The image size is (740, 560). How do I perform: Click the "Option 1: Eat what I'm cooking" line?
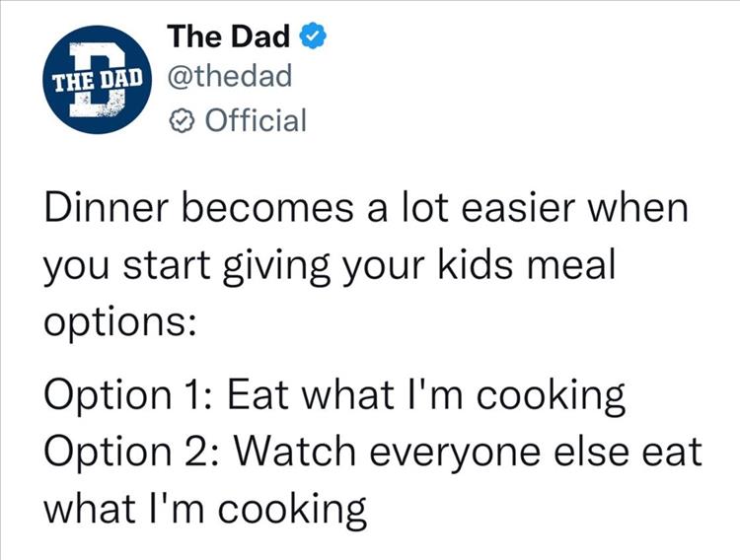pyautogui.click(x=335, y=396)
